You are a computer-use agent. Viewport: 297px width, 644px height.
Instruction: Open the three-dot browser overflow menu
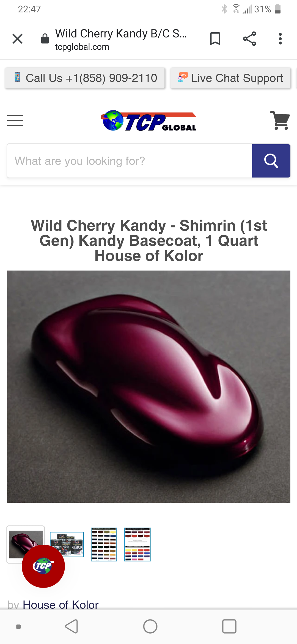[x=280, y=39]
